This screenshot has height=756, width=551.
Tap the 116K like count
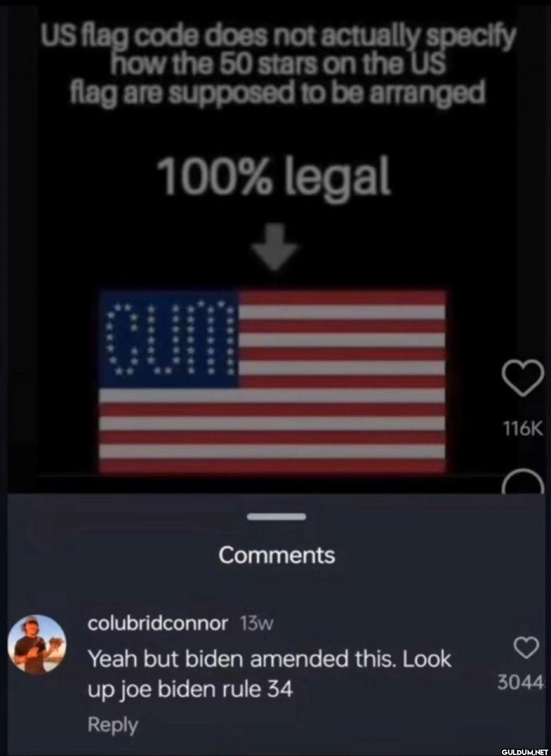point(523,428)
